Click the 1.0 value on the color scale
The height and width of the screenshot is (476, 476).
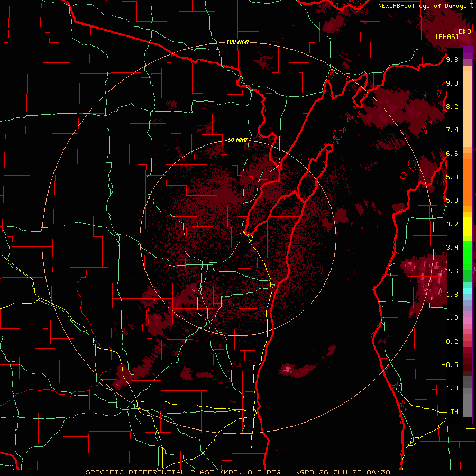(x=452, y=317)
